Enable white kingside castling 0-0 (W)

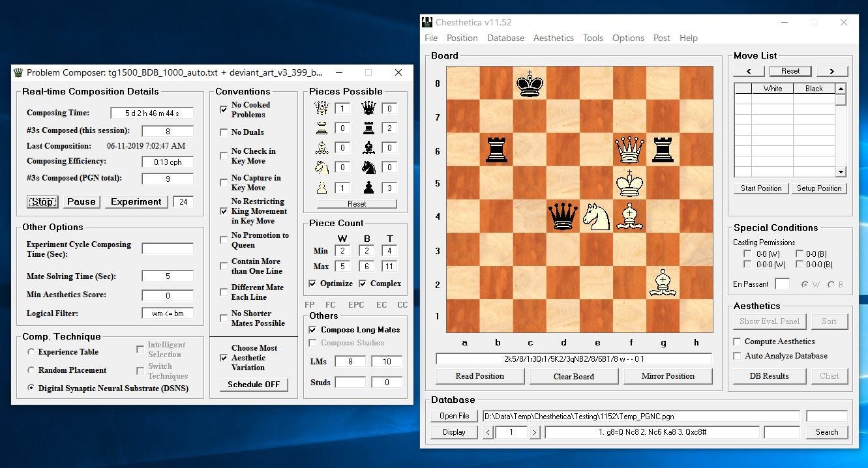[x=747, y=254]
